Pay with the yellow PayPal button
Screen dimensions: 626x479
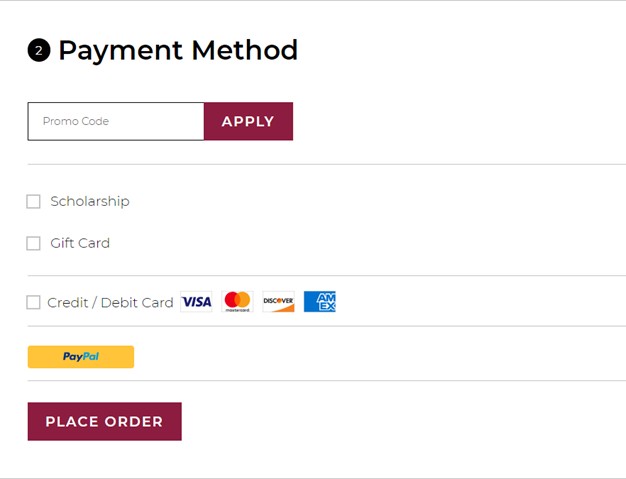pyautogui.click(x=81, y=357)
